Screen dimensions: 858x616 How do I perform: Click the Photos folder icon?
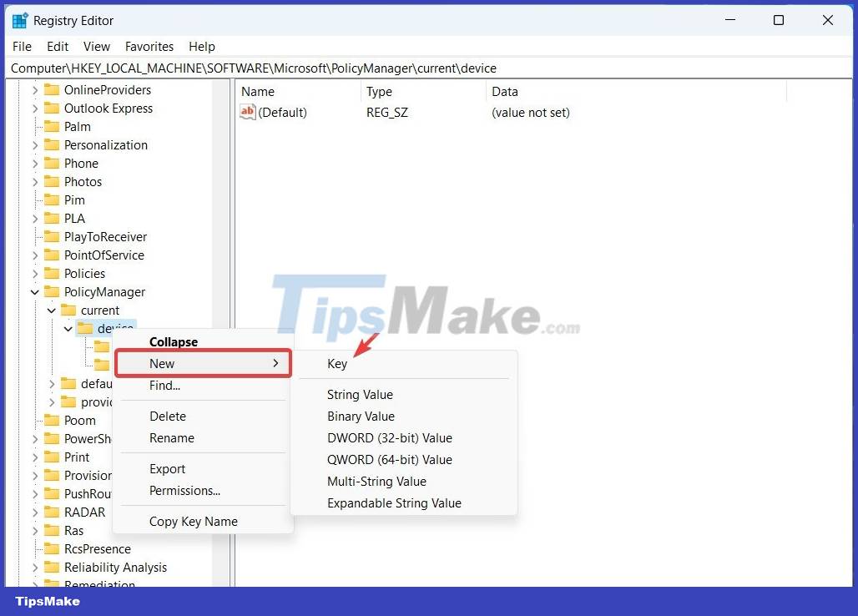point(52,182)
